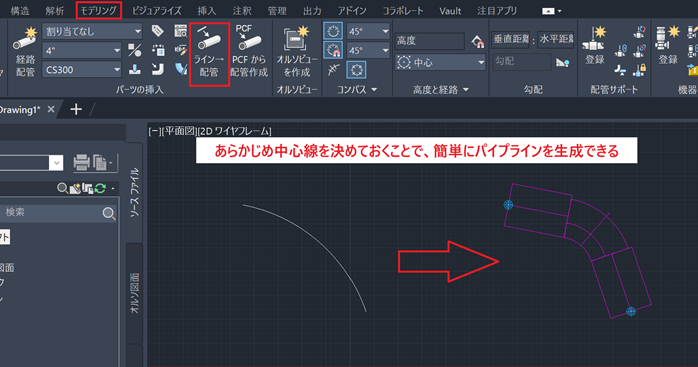The width and height of the screenshot is (698, 367).
Task: Open the 構造 ribbon tab
Action: click(20, 11)
